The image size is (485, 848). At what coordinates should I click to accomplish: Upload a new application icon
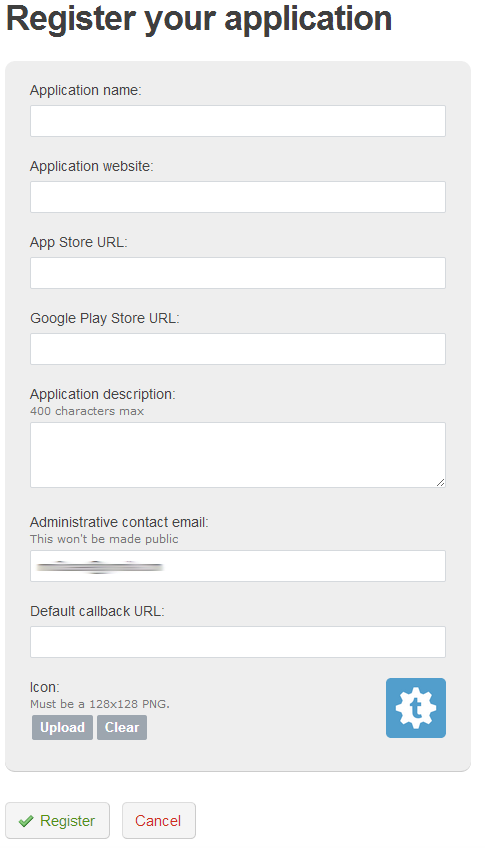point(62,727)
